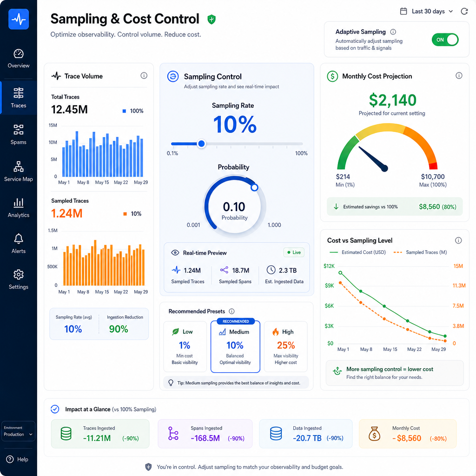Open Settings in sidebar

click(x=19, y=279)
